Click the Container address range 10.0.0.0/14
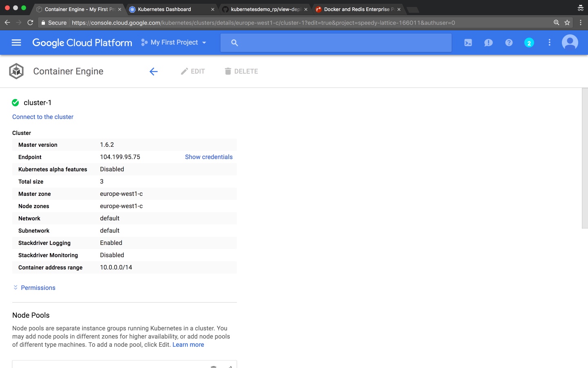 point(116,267)
